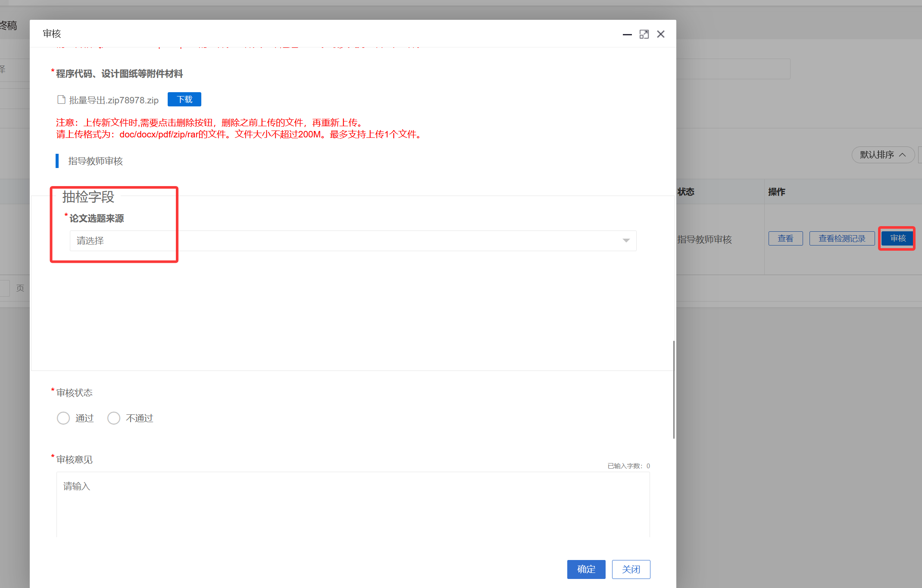Click the 操作 column header

(776, 192)
